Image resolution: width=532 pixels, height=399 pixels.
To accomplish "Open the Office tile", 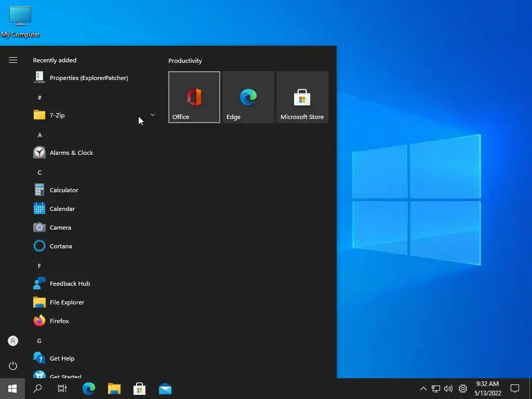I will point(194,97).
